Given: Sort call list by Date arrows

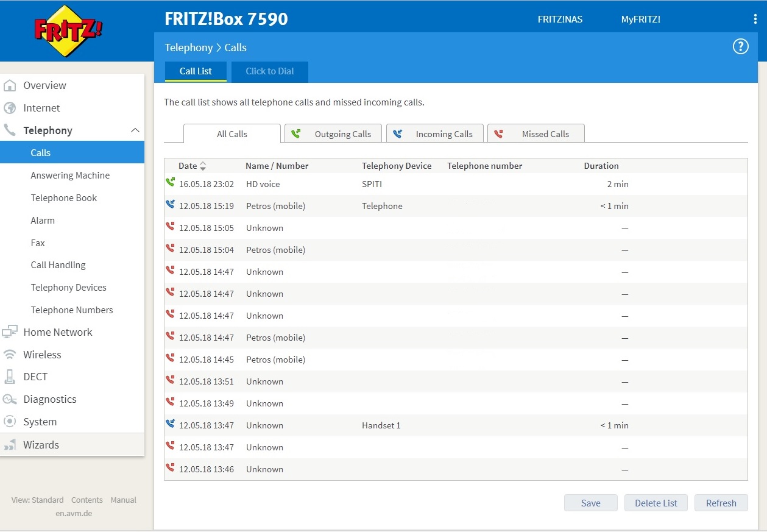Looking at the screenshot, I should coord(203,166).
